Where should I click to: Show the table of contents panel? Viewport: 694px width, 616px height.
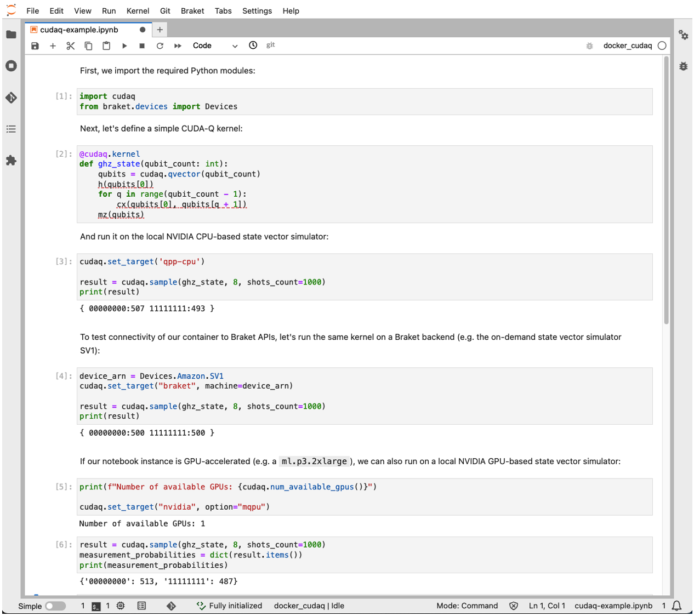(x=12, y=129)
